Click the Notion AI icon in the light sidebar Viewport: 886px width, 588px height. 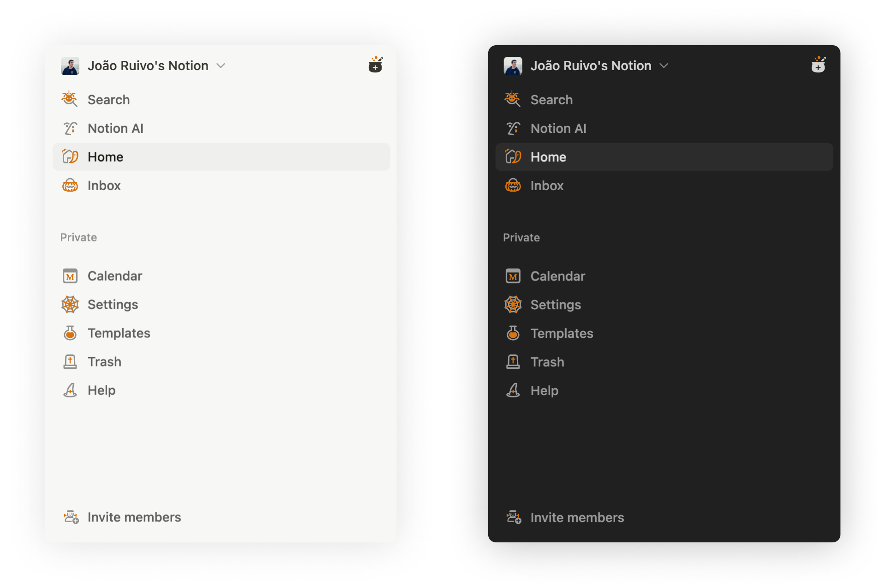point(70,128)
